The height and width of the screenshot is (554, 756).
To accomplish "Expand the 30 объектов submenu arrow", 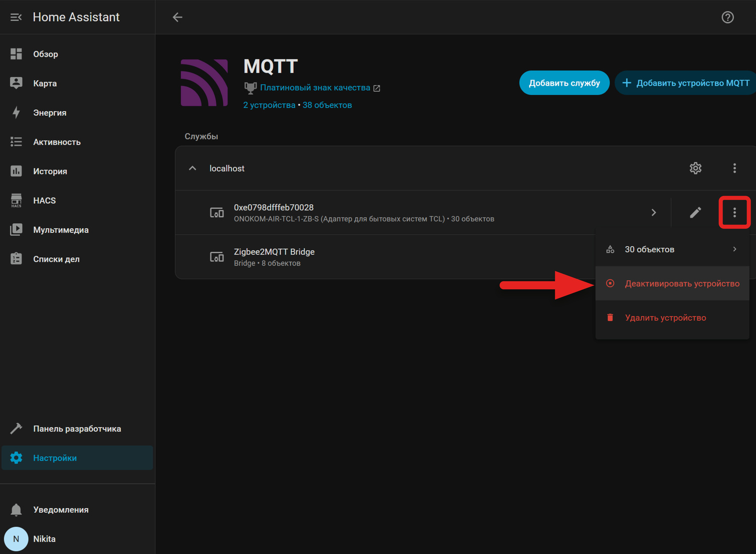I will point(735,249).
